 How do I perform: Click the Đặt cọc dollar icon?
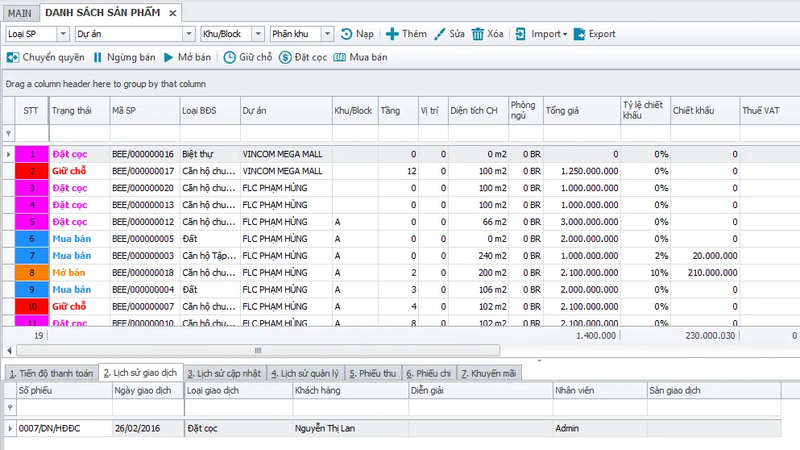285,57
